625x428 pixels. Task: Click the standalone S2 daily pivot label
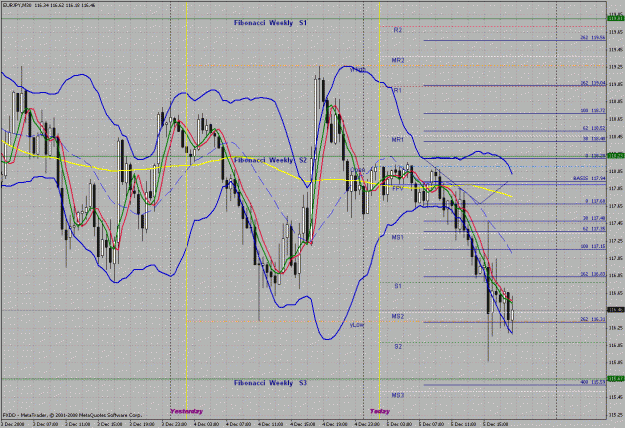pos(398,347)
